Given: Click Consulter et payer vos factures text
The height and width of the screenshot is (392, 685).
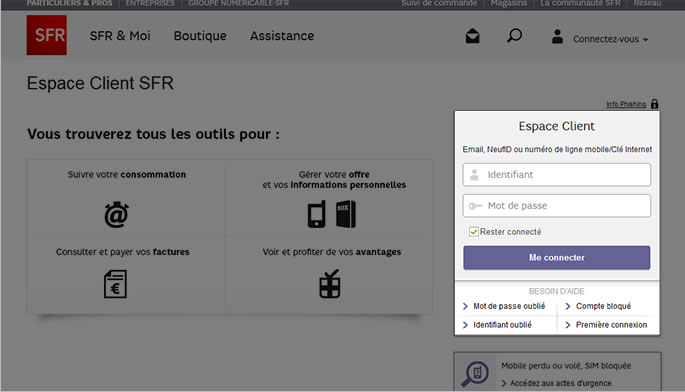Looking at the screenshot, I should 123,252.
